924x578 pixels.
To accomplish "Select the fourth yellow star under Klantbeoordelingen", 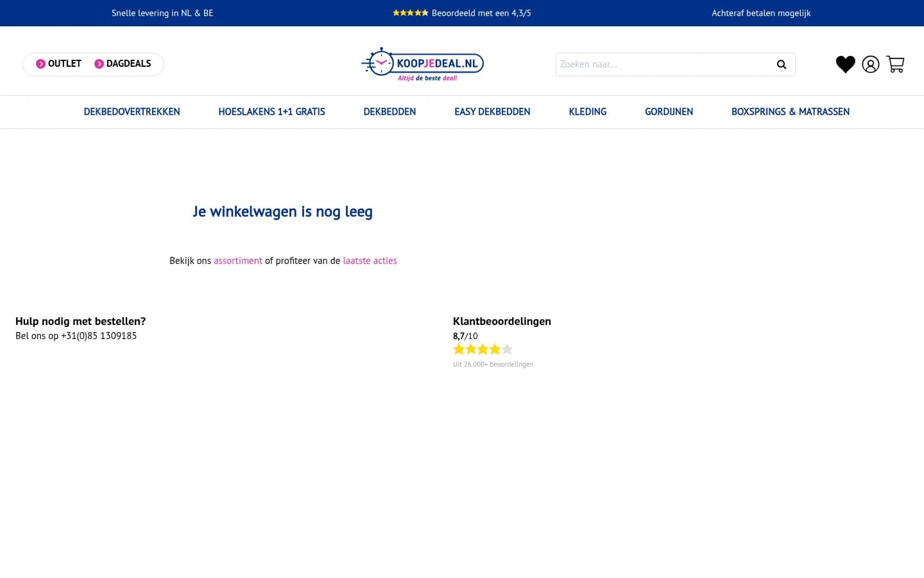I will pyautogui.click(x=495, y=349).
